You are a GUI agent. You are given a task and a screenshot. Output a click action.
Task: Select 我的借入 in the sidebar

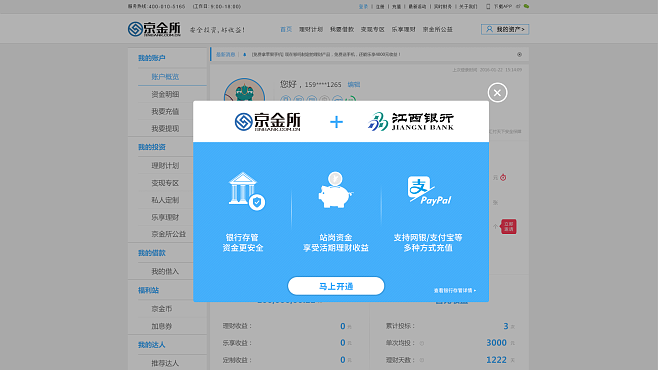(165, 271)
